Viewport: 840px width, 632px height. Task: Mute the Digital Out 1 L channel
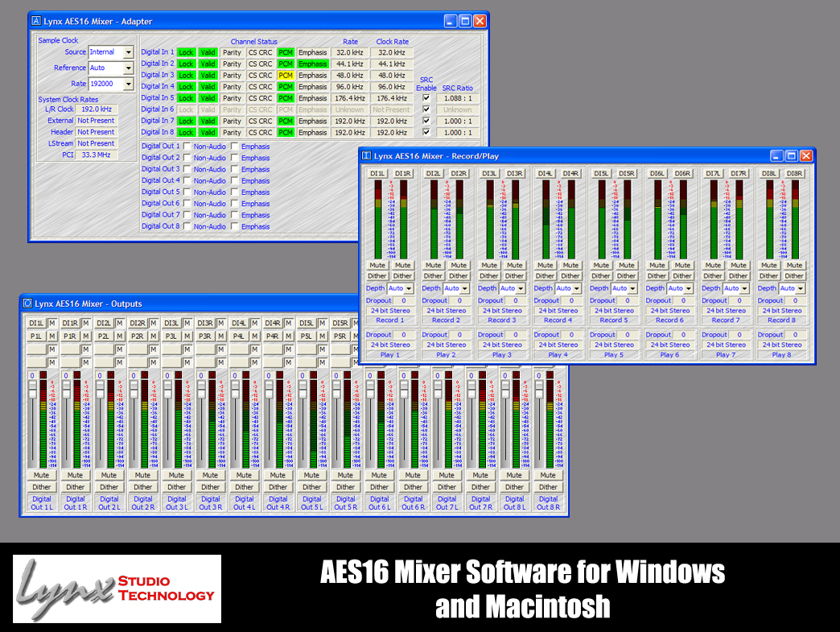(42, 475)
